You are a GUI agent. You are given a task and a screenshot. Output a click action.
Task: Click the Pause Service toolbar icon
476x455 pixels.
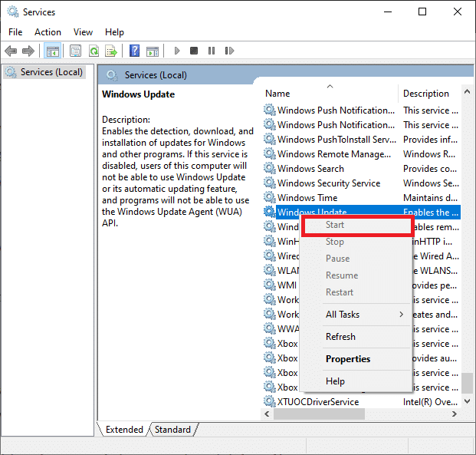click(211, 51)
